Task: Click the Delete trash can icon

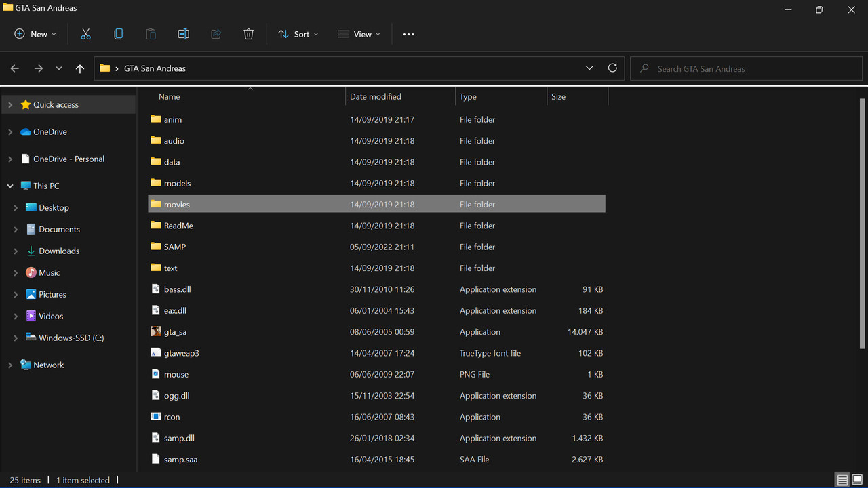Action: [x=248, y=34]
